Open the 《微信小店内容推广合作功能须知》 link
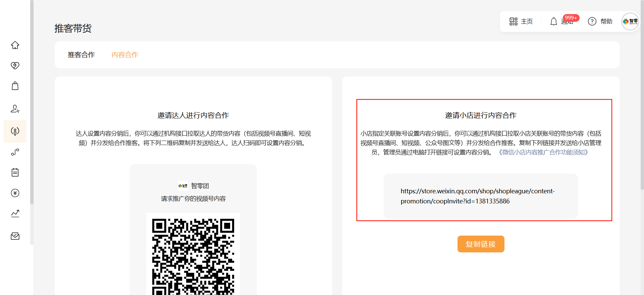The height and width of the screenshot is (295, 644). point(543,152)
